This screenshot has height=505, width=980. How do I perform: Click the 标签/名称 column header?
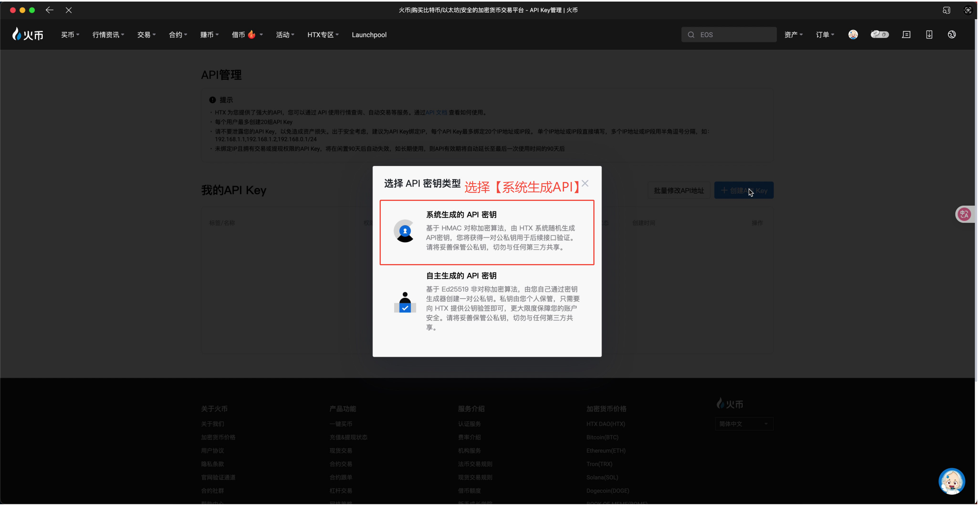[222, 223]
